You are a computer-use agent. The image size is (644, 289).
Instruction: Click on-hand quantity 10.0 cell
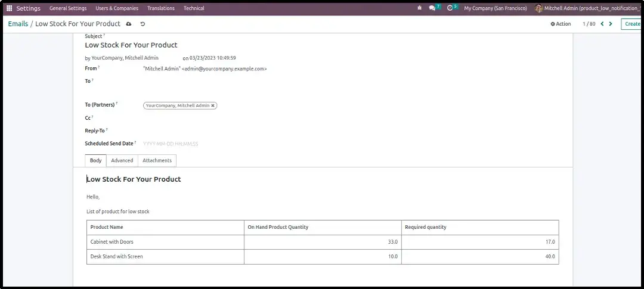(x=323, y=257)
